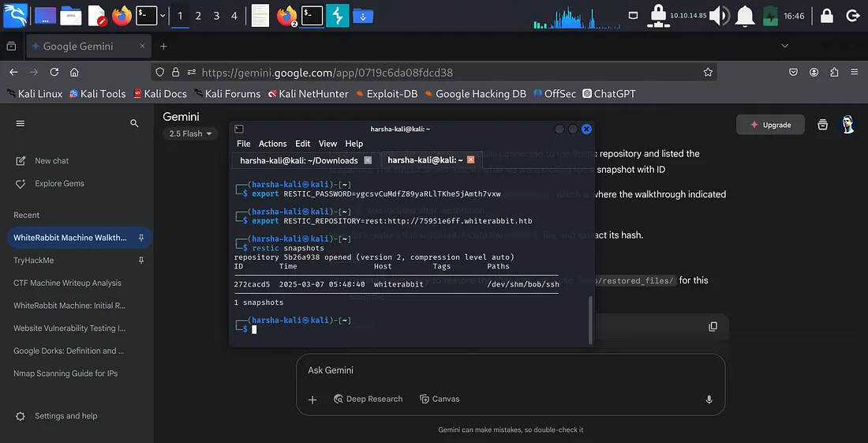This screenshot has width=868, height=443.
Task: Click the lock screen padlock icon
Action: pos(827,16)
